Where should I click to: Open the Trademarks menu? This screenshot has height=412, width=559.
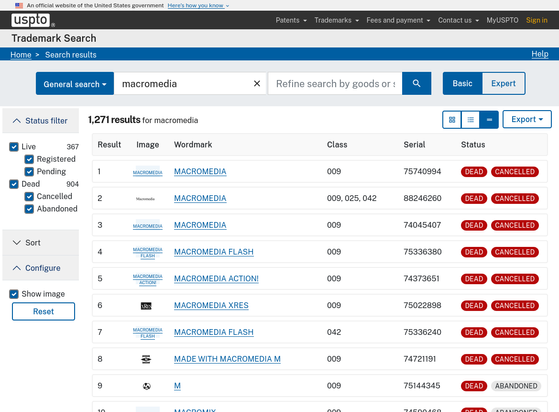(337, 20)
